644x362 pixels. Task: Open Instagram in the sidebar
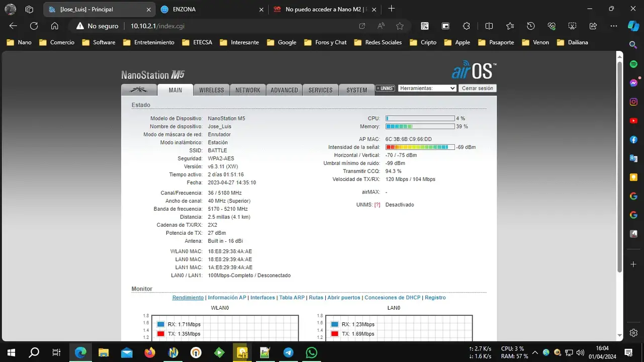(633, 102)
